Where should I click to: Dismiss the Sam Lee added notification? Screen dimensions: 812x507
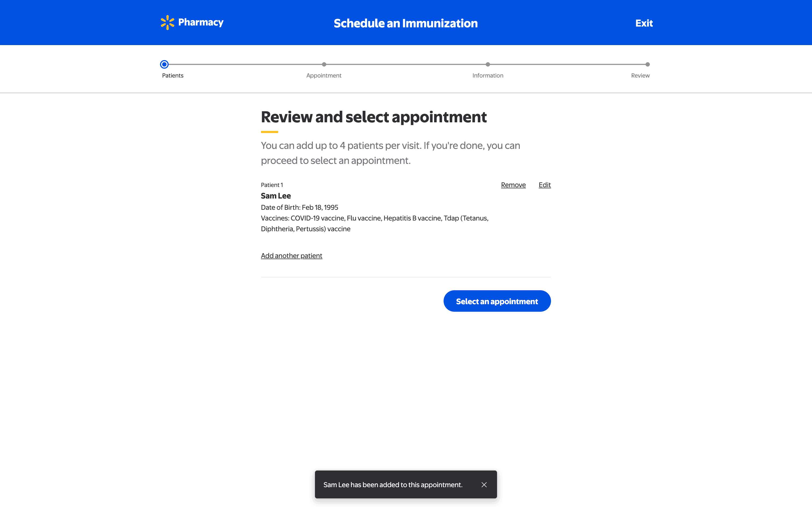click(484, 484)
